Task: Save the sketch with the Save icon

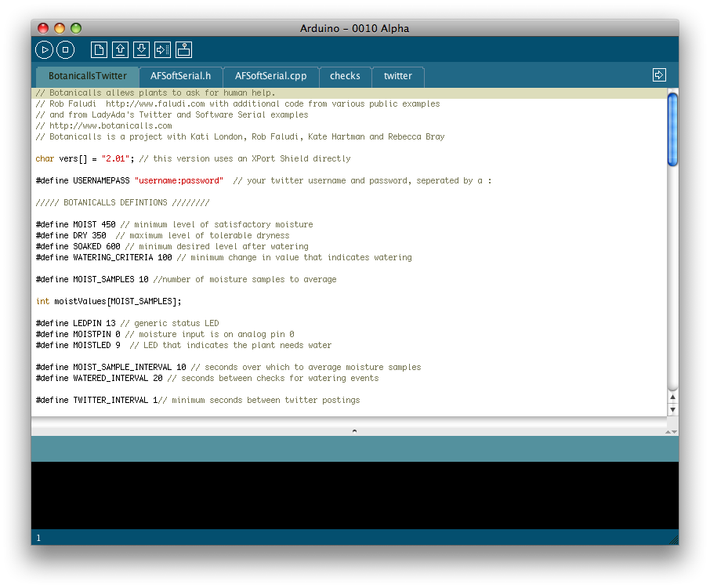Action: [x=141, y=49]
